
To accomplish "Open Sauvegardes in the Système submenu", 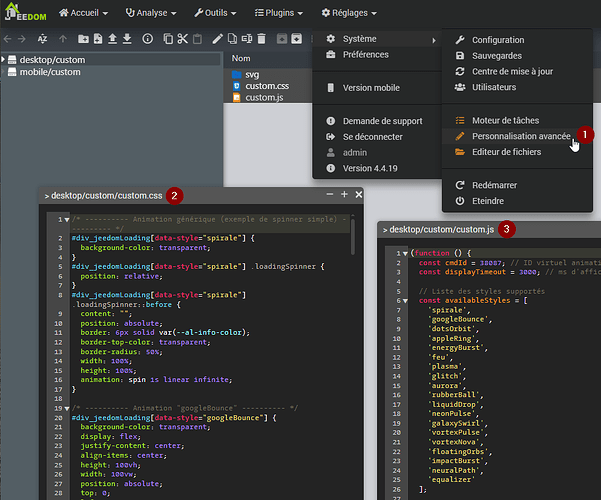I will coord(517,56).
